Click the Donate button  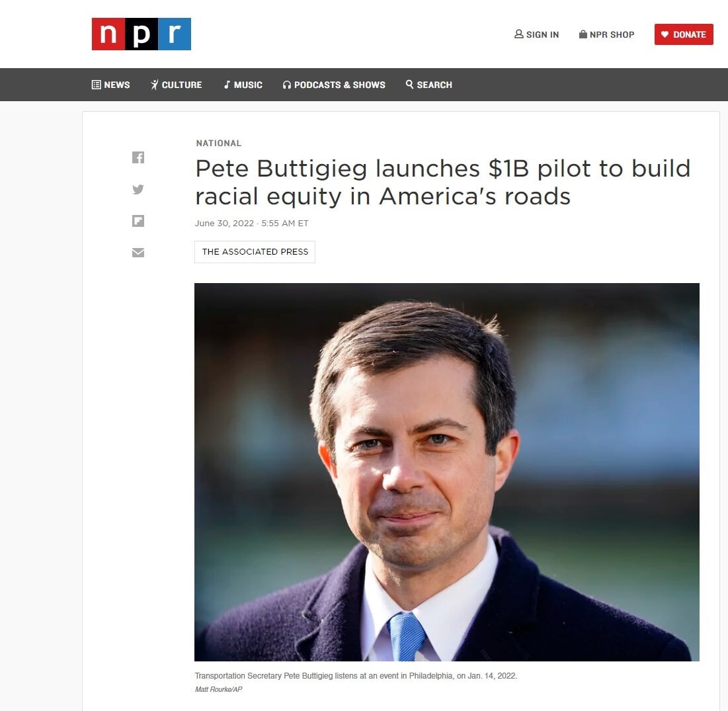pyautogui.click(x=684, y=34)
